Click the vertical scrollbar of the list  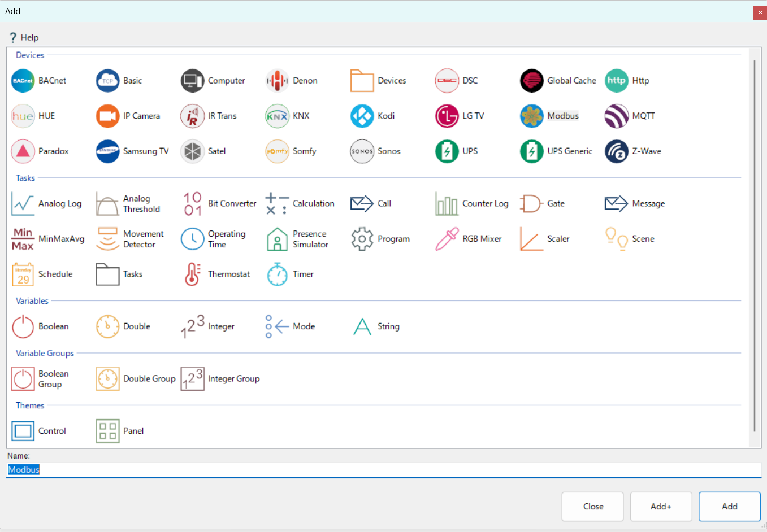(x=755, y=246)
